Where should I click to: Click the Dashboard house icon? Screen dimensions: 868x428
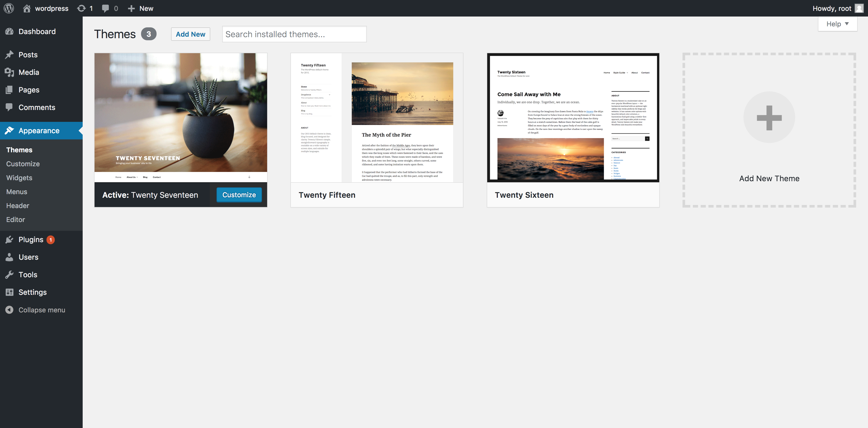26,8
